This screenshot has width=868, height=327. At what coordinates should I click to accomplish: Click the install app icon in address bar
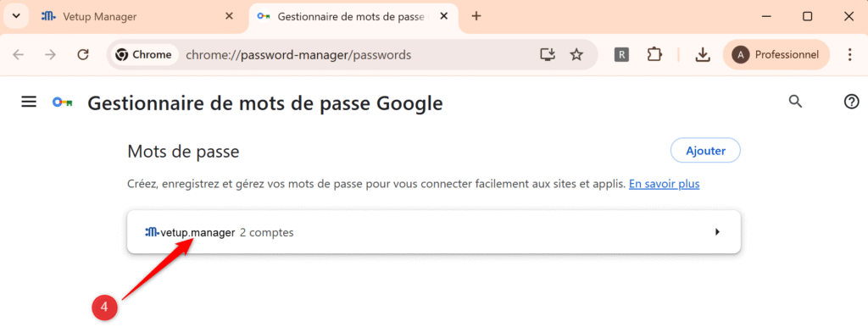tap(547, 54)
